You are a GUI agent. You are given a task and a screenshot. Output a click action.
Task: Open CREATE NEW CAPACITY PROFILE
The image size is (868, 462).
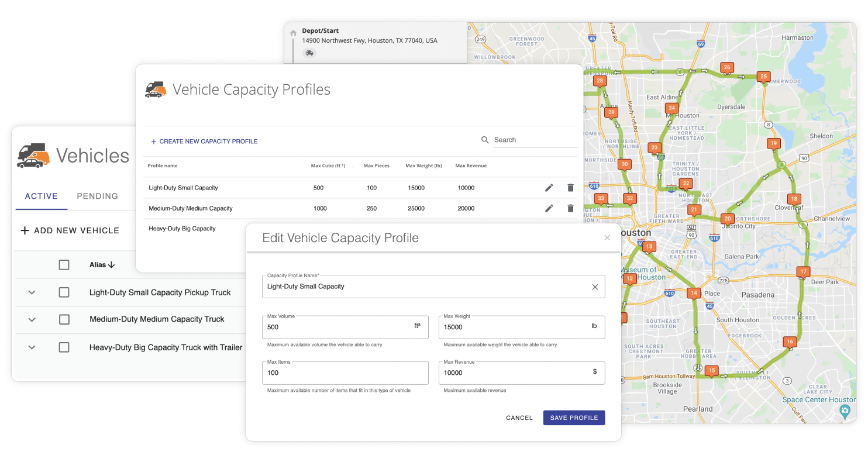[204, 141]
